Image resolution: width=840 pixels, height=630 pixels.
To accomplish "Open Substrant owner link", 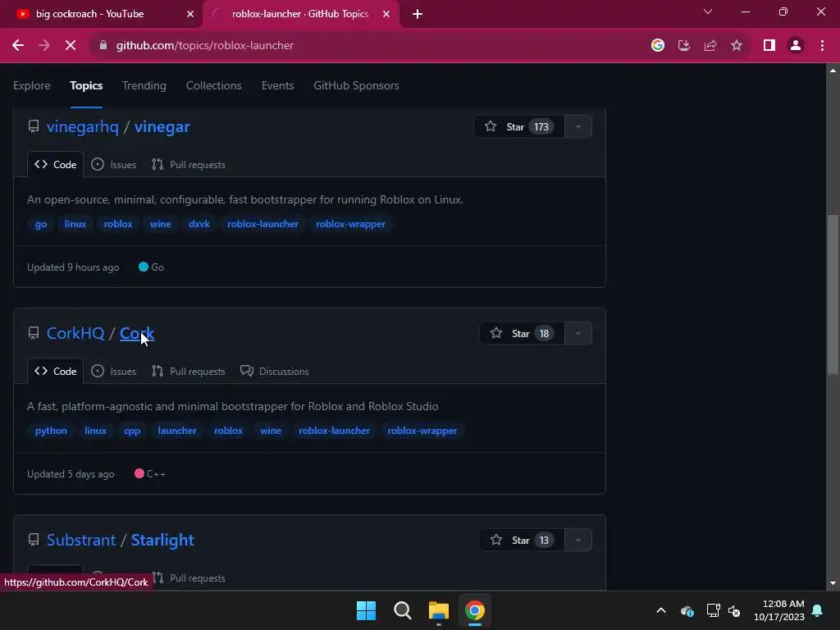I will click(x=81, y=541).
